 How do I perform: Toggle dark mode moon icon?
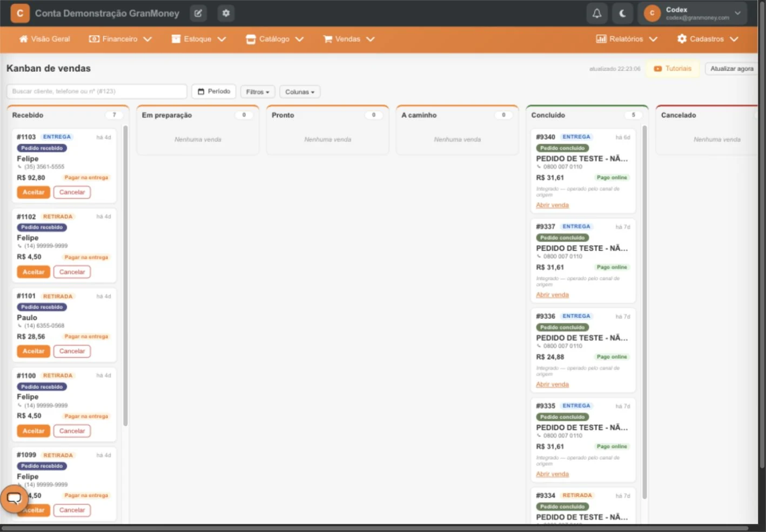click(622, 14)
